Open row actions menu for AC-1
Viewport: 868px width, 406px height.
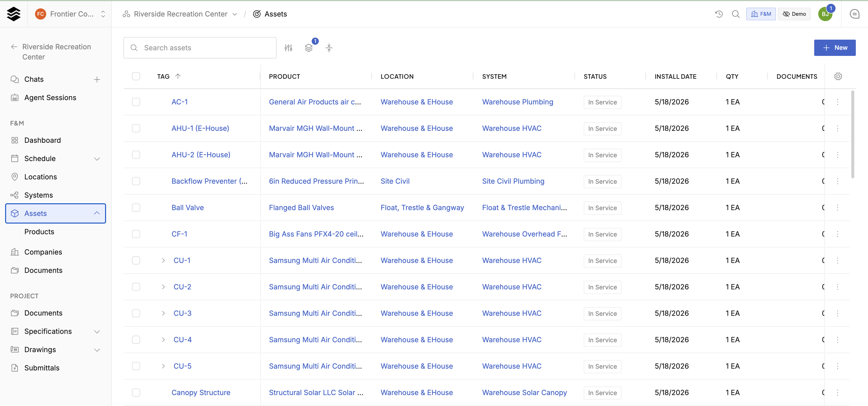pos(837,102)
